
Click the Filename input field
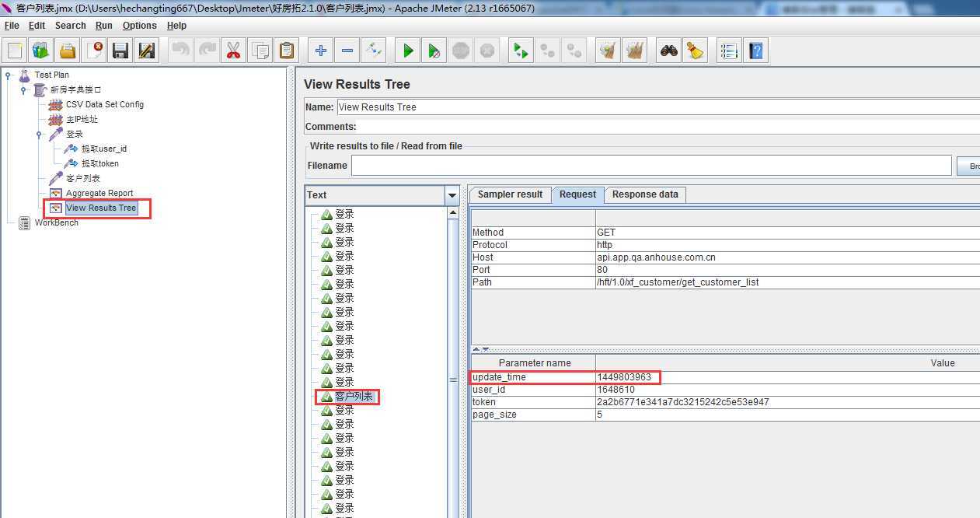click(x=651, y=166)
